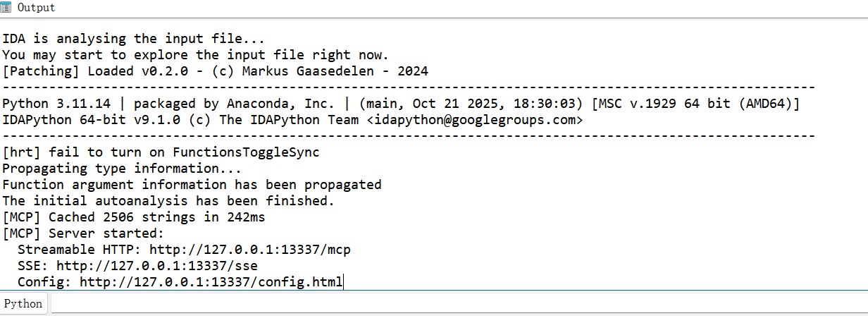
Task: Click the "Function argument information has been propagated" line
Action: pos(192,185)
